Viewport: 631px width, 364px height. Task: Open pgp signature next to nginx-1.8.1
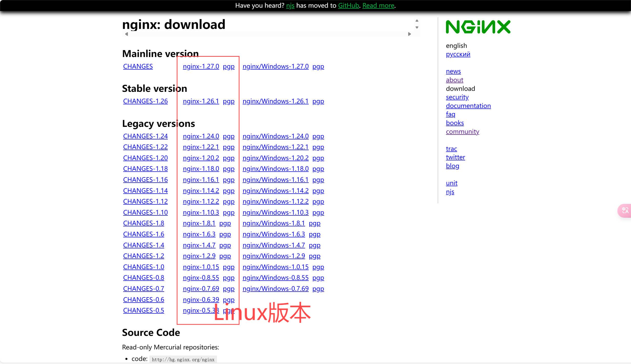225,223
